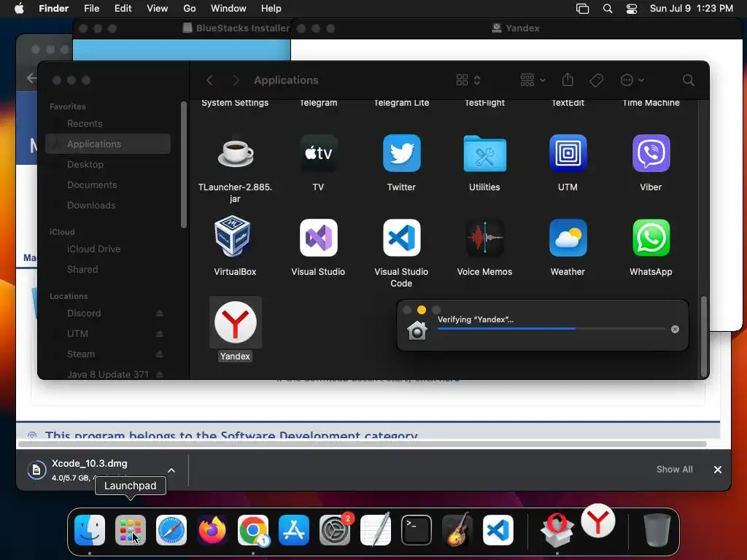Open Spotlight search in the menu bar
The image size is (747, 560).
pyautogui.click(x=608, y=9)
